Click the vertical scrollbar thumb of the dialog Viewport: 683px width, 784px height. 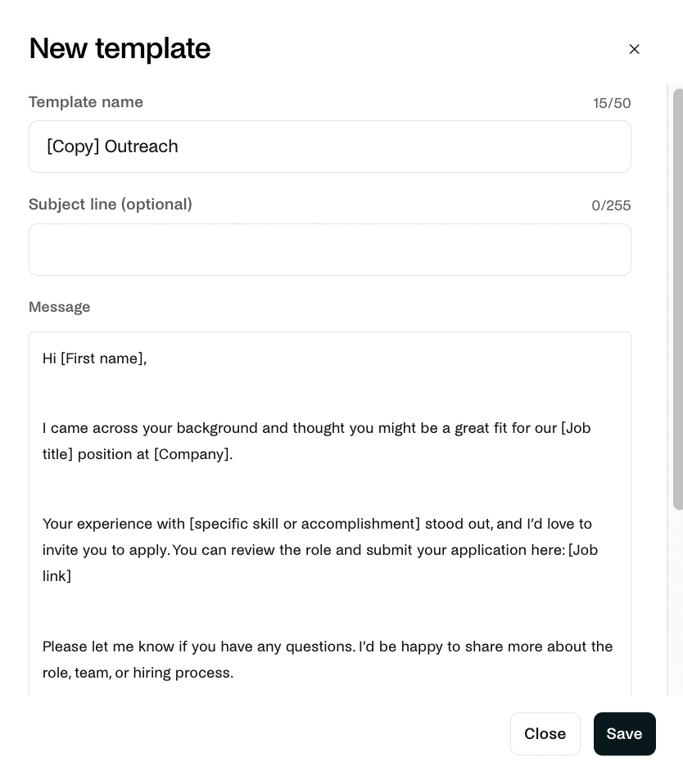(678, 299)
